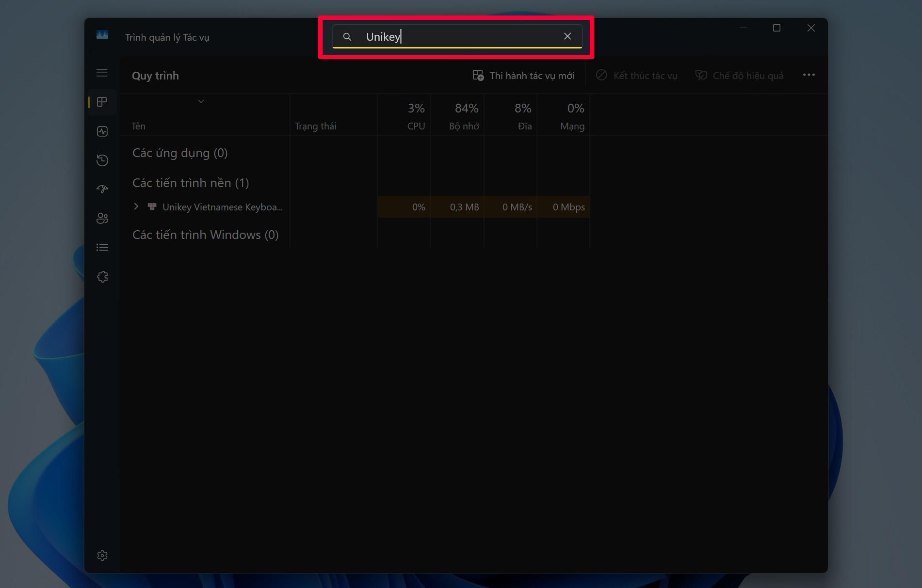Click 'Kết thúc tác vụ' button
Image resolution: width=922 pixels, height=588 pixels.
coord(637,76)
